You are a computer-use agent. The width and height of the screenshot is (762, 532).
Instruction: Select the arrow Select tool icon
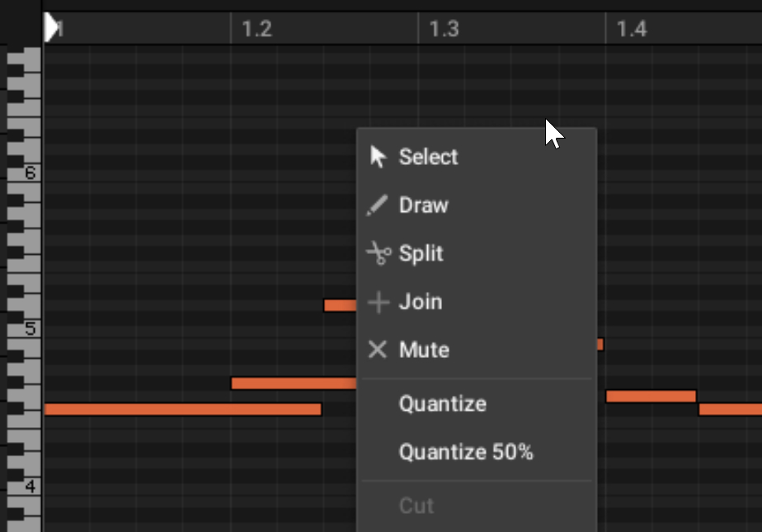click(x=378, y=157)
